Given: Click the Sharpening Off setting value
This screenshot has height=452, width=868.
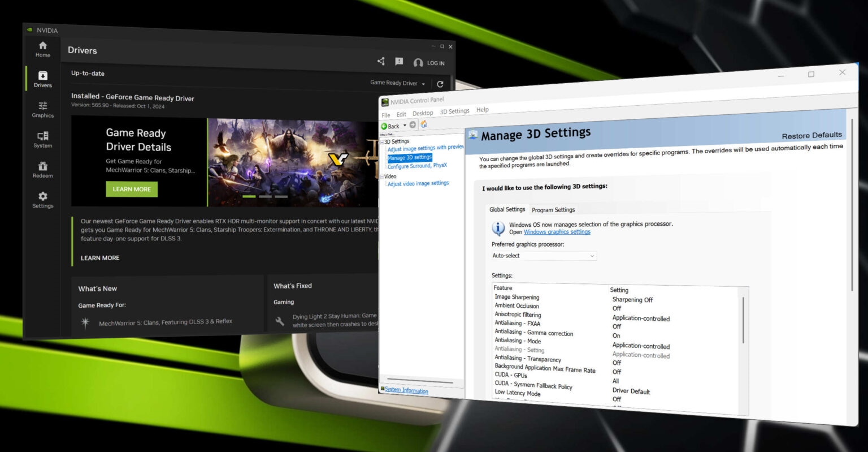Looking at the screenshot, I should click(x=632, y=300).
